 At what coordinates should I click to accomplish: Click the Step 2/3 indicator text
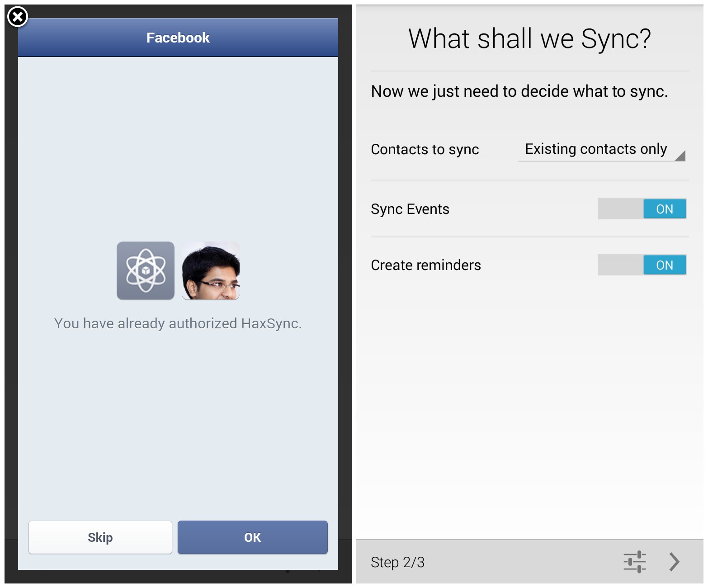tap(397, 562)
